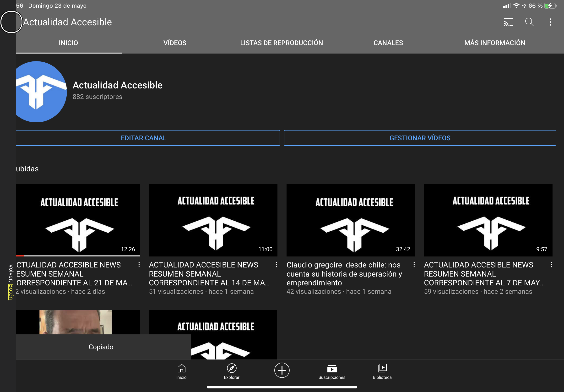Switch to the CANALES tab

[388, 43]
